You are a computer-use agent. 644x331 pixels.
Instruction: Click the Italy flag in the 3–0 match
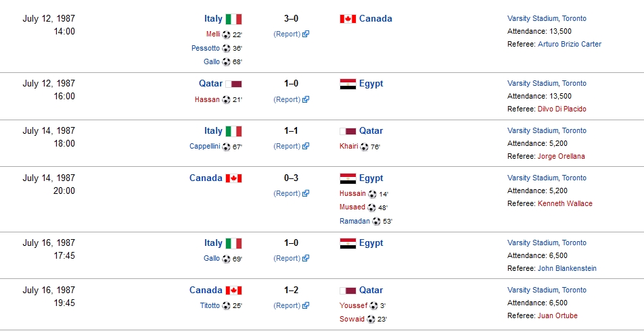233,19
